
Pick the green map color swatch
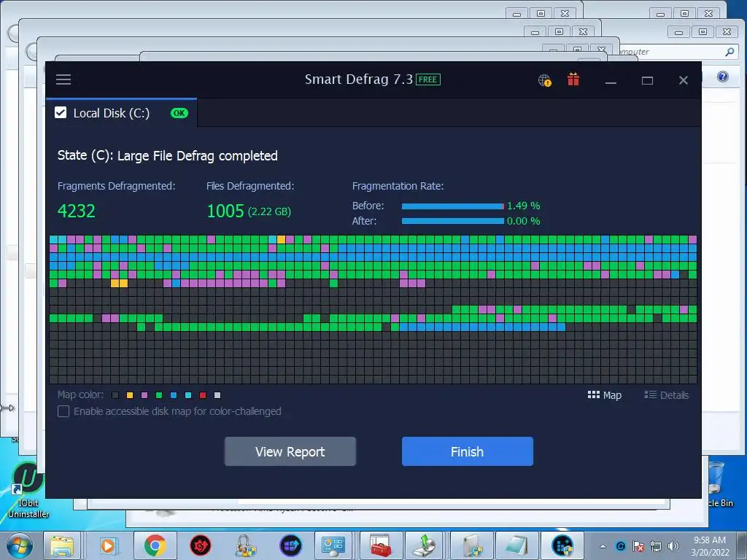click(159, 395)
